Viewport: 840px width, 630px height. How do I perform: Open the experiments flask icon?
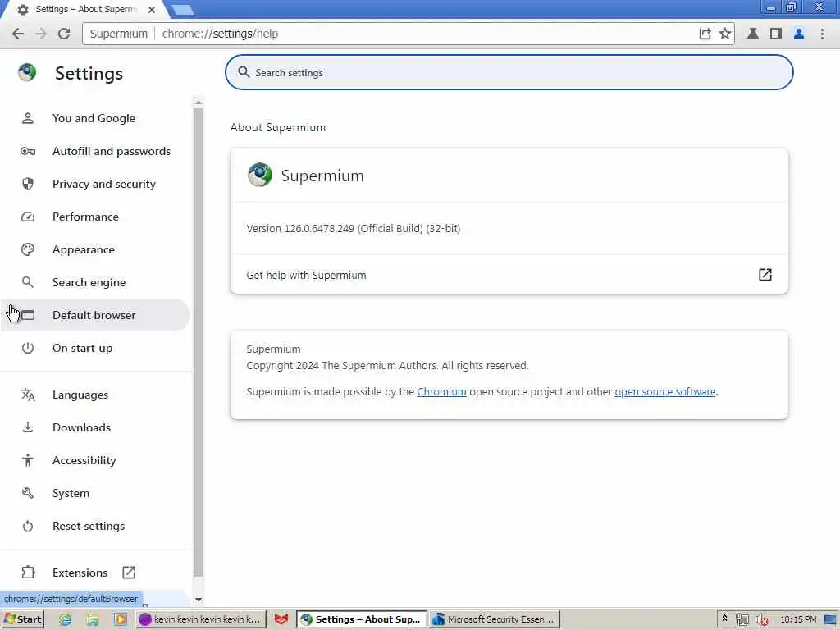tap(753, 34)
